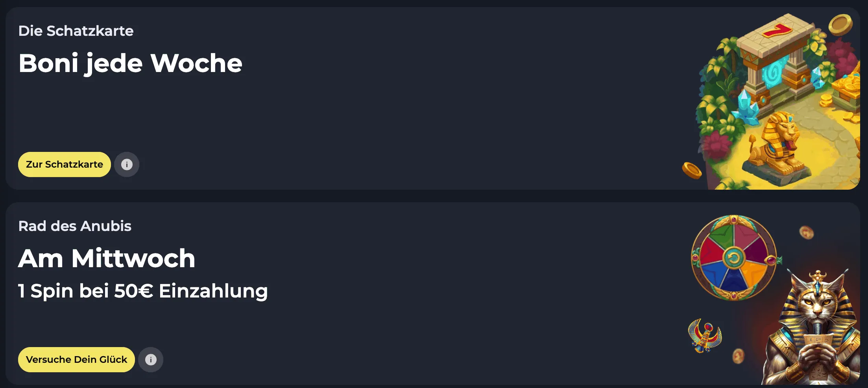Click the yellow Zur Schatzkarte button
This screenshot has height=388, width=868.
[65, 164]
